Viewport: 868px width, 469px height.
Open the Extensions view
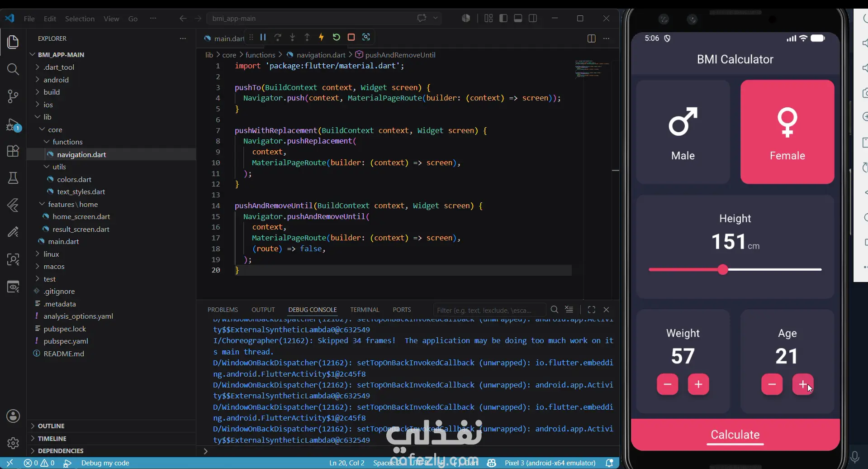coord(13,151)
